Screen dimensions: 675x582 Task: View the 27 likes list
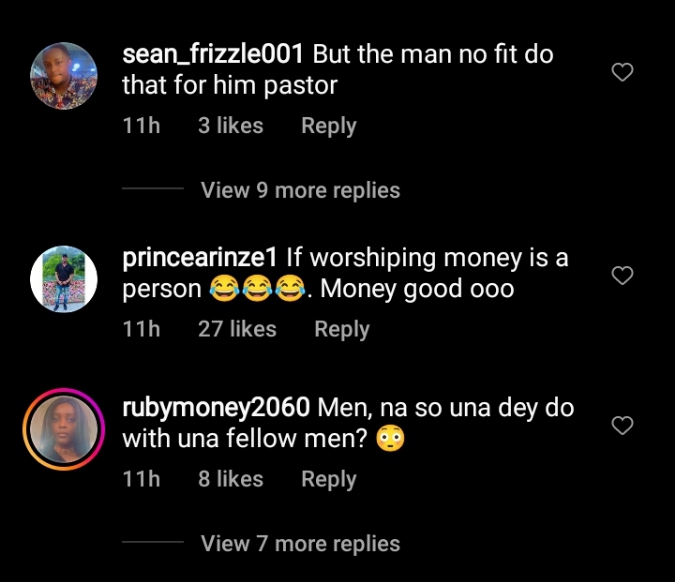[x=237, y=329]
